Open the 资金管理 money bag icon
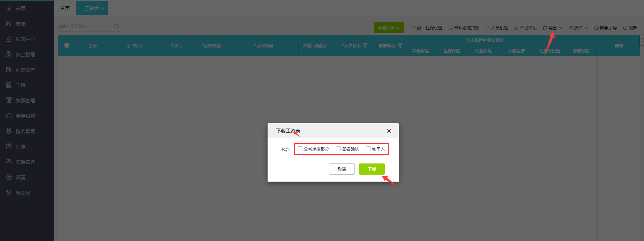Image resolution: width=644 pixels, height=241 pixels. [9, 54]
